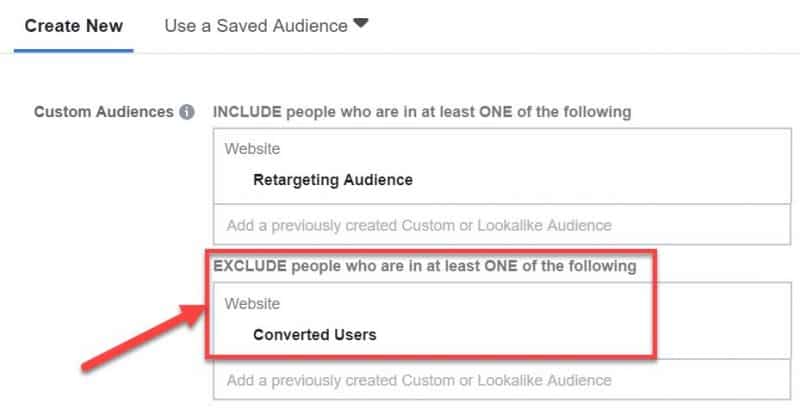Click the word ONE in EXCLUDE heading
The height and width of the screenshot is (409, 800).
click(x=499, y=266)
